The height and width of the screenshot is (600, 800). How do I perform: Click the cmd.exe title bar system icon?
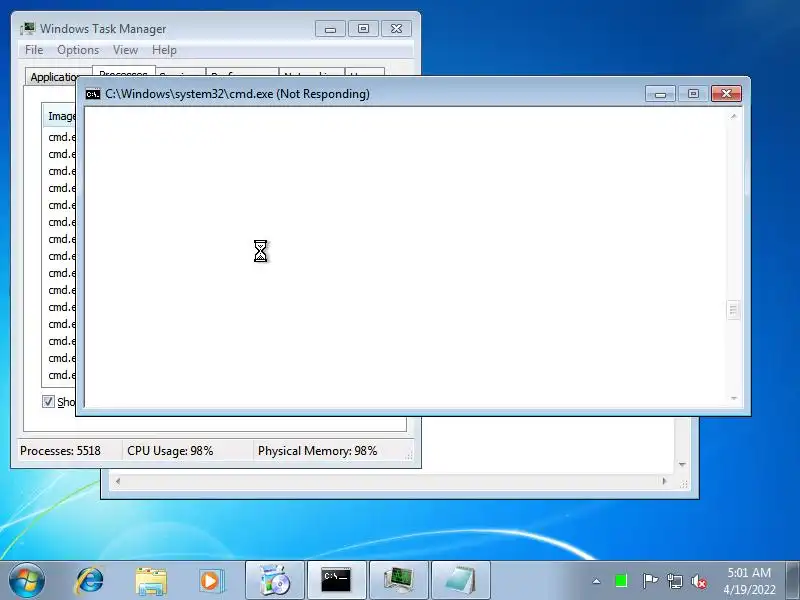point(93,94)
